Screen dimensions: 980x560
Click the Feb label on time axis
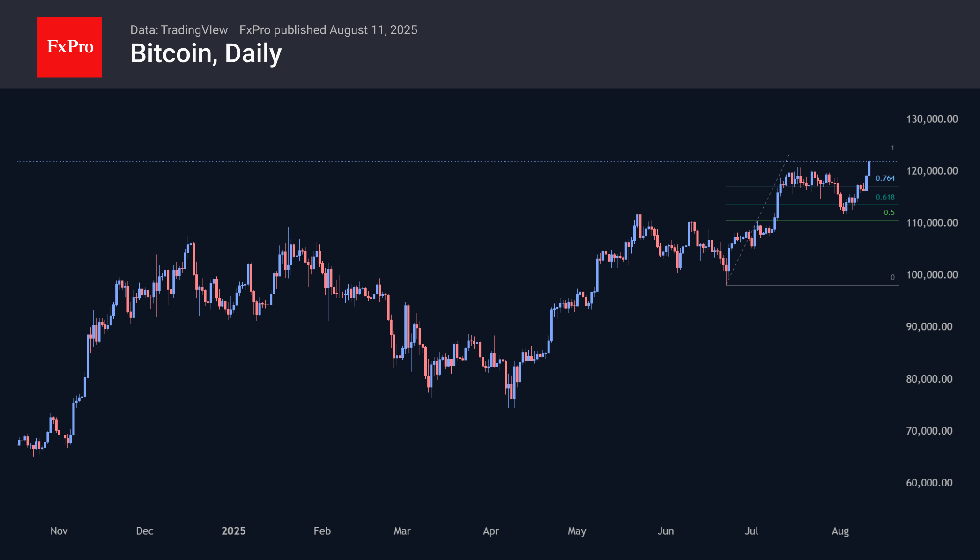(x=322, y=531)
